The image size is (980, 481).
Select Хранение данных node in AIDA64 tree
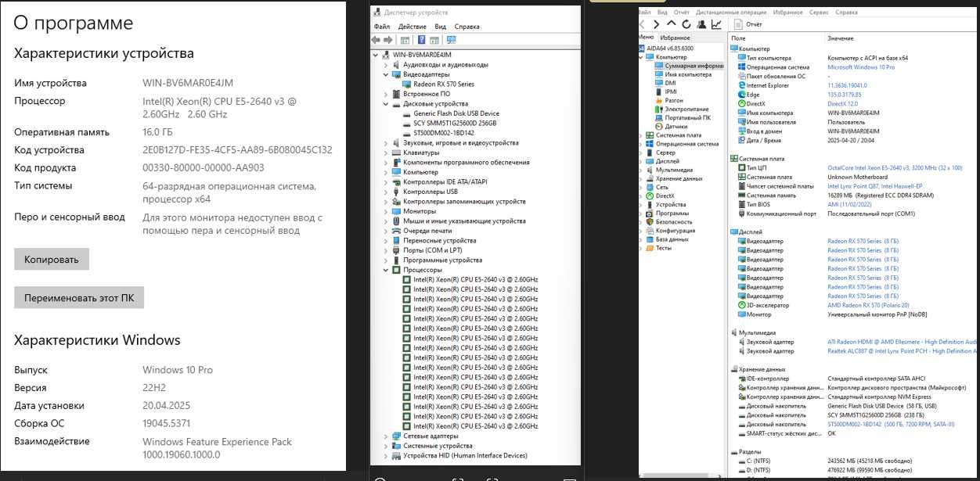tap(672, 178)
